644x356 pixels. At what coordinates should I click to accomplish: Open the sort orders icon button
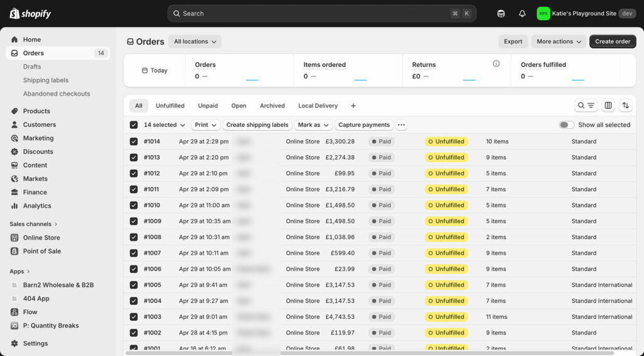[x=626, y=106]
